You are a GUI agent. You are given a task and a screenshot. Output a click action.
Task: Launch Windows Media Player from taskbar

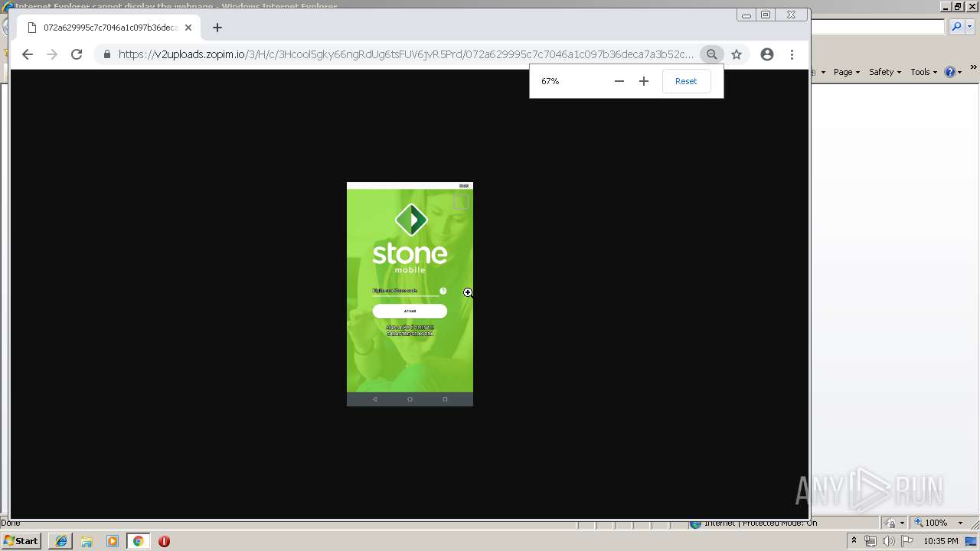(x=113, y=541)
